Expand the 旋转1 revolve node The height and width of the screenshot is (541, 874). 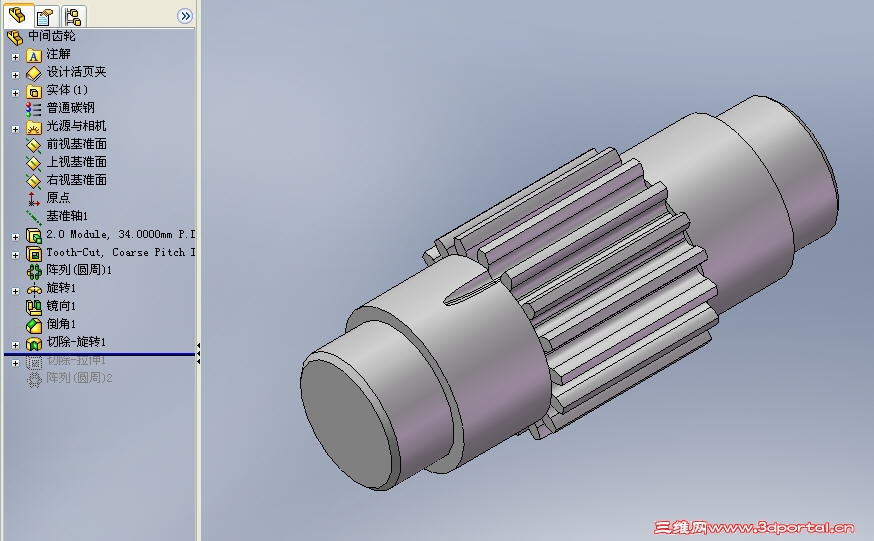[16, 291]
